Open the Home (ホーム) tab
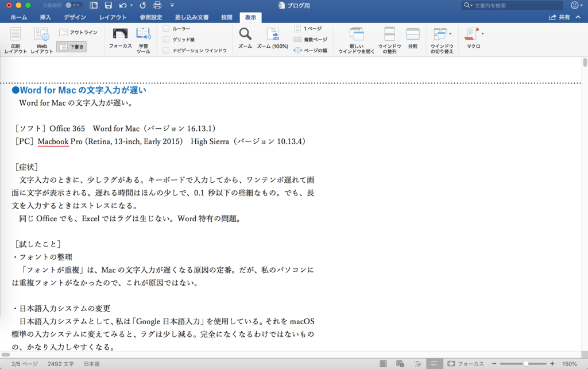The width and height of the screenshot is (588, 369). [19, 17]
